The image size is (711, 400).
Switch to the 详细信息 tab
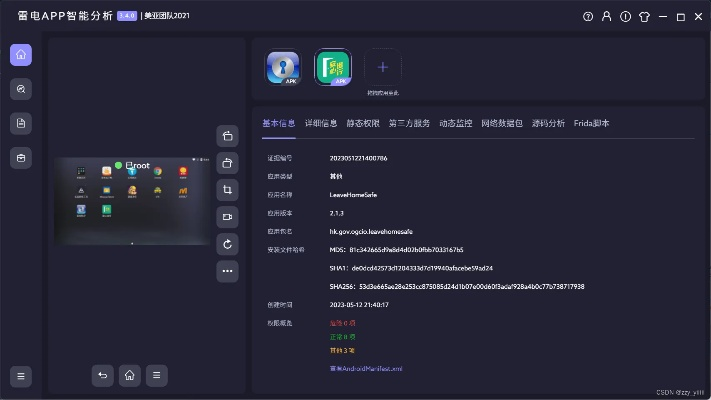click(321, 123)
